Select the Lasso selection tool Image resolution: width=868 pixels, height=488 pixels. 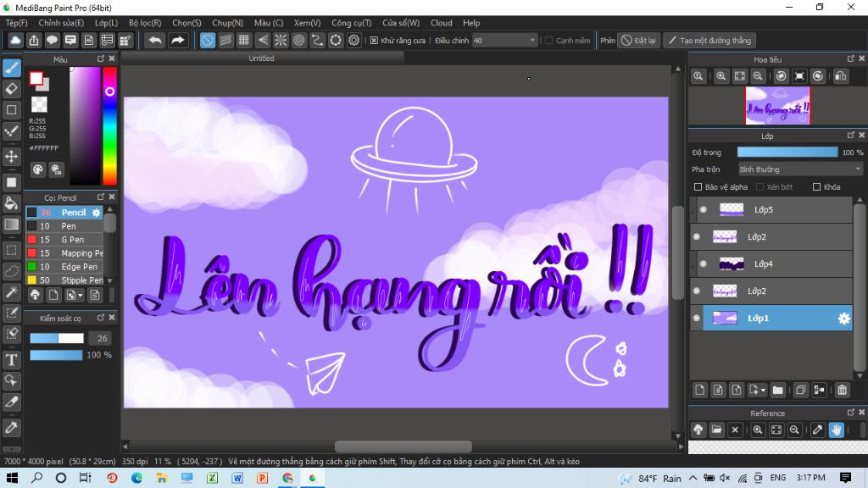coord(12,271)
